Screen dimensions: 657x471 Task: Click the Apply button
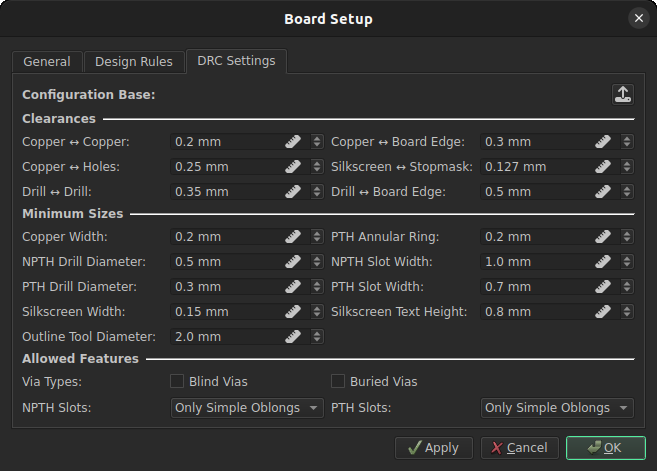pos(434,448)
